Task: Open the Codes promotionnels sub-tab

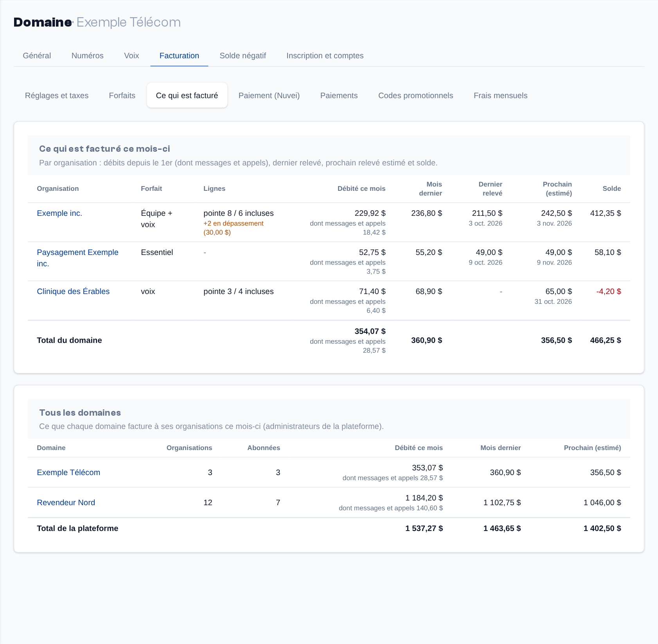Action: (415, 95)
